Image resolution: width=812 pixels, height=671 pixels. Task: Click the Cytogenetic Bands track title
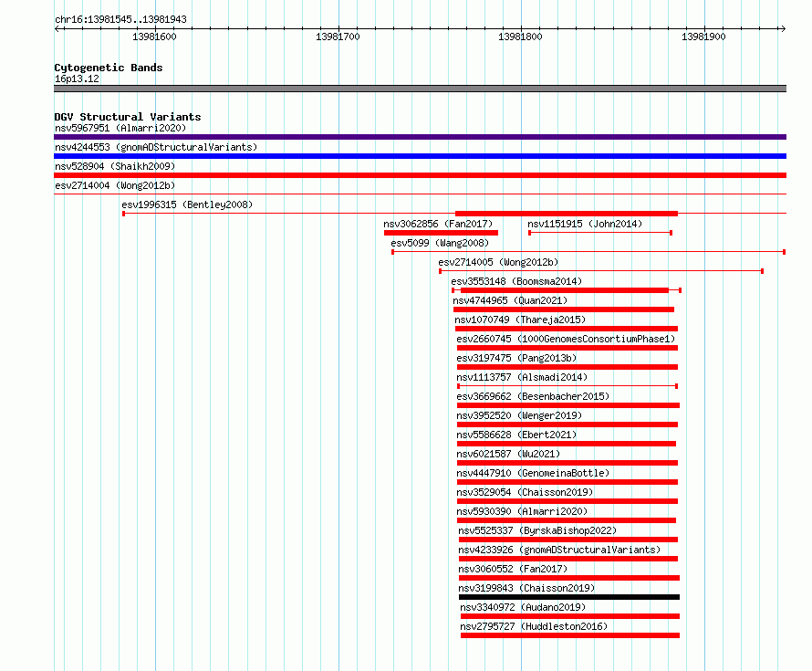coord(109,68)
